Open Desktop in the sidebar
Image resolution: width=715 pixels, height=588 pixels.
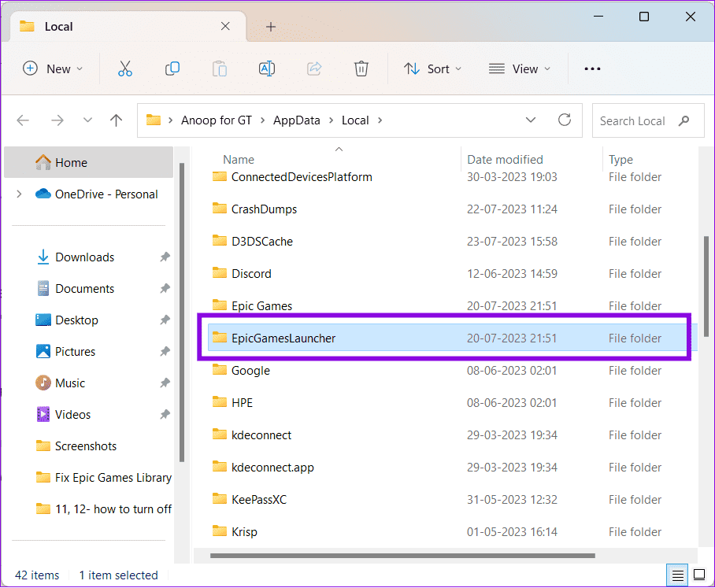(90, 320)
